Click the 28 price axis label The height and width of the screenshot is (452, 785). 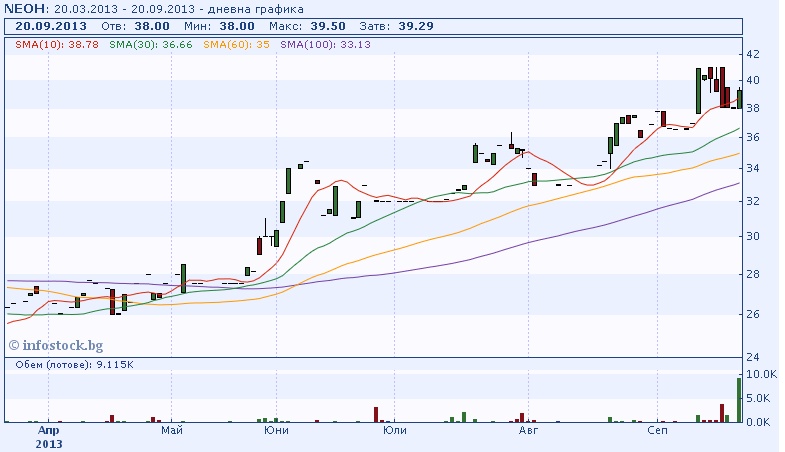(753, 274)
